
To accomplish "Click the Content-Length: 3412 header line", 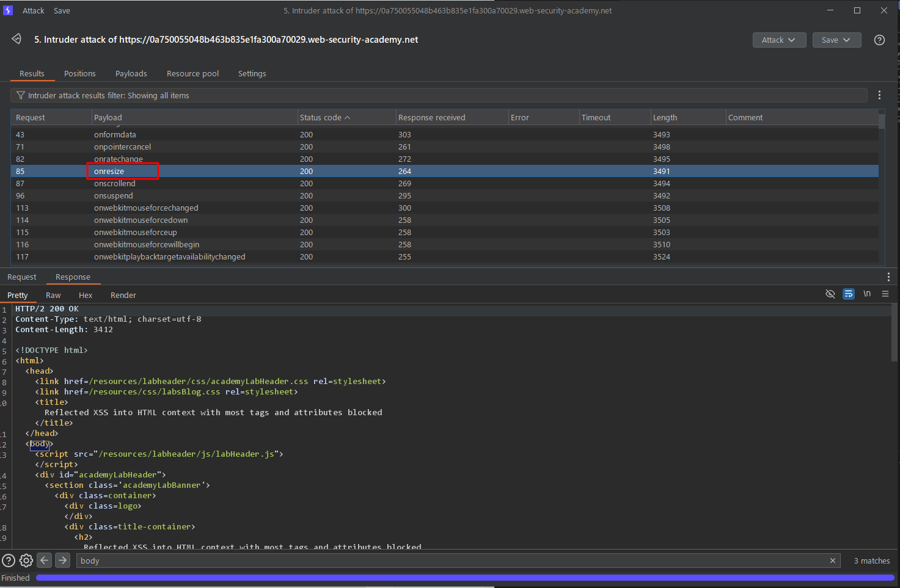I will pos(64,329).
